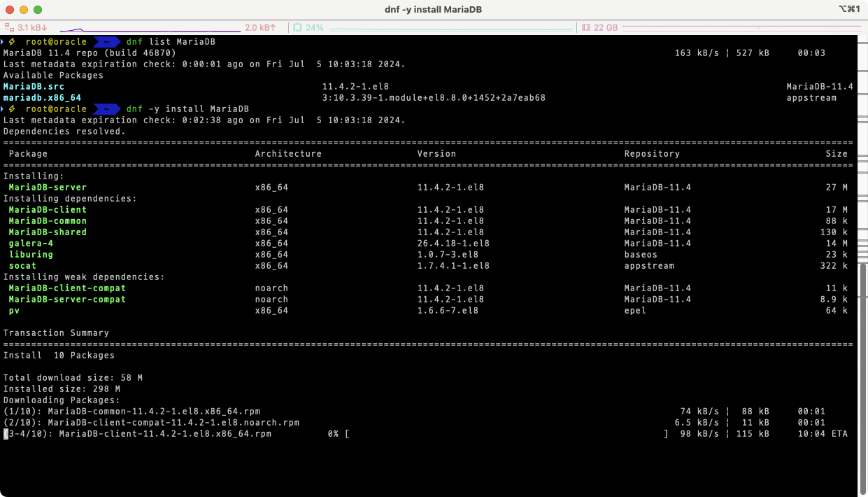The width and height of the screenshot is (868, 497).
Task: Click 'Transaction Summary' heading
Action: (56, 333)
